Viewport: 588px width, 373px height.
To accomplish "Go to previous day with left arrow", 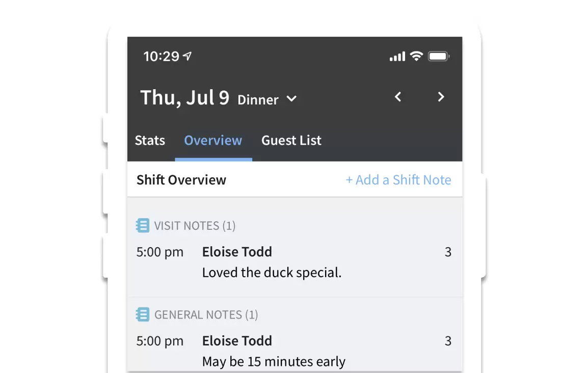I will coord(398,97).
